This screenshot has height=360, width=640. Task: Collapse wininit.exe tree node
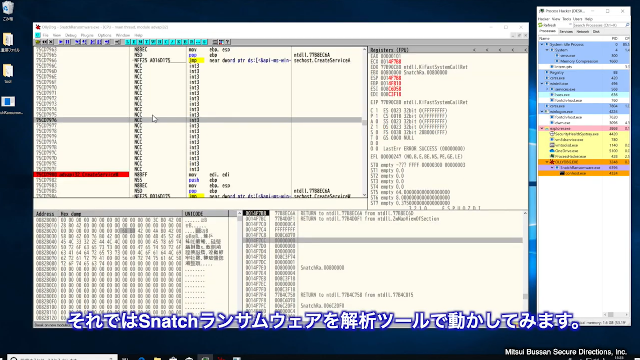(542, 84)
